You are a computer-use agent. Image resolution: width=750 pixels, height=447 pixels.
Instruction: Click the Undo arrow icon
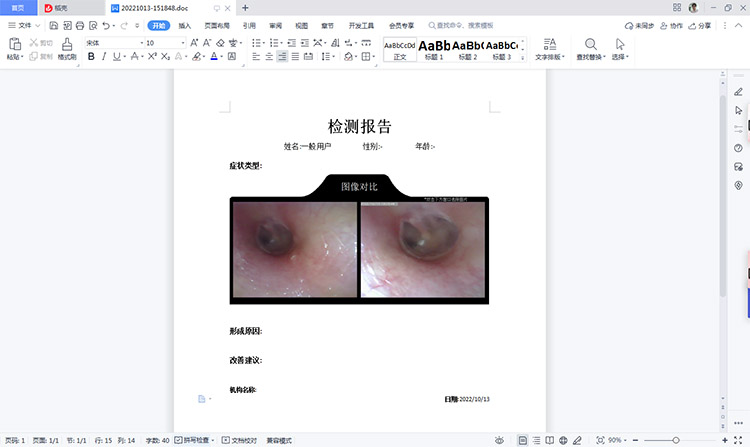[106, 25]
